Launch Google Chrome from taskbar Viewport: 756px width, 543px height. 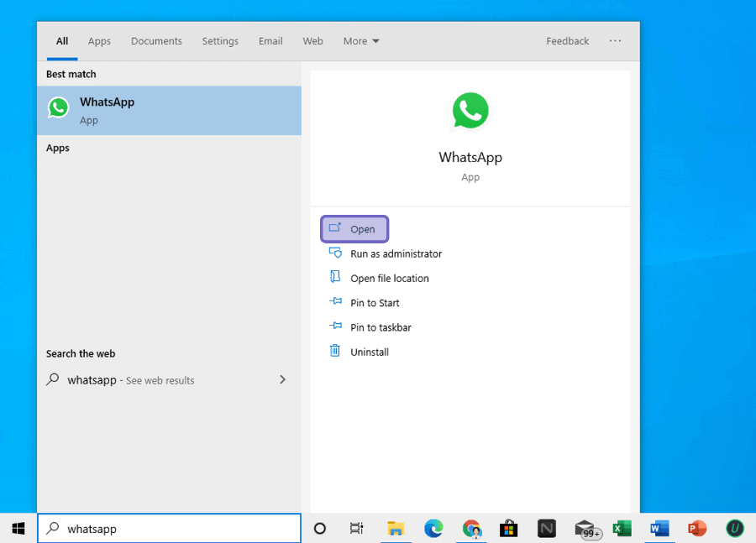point(471,529)
